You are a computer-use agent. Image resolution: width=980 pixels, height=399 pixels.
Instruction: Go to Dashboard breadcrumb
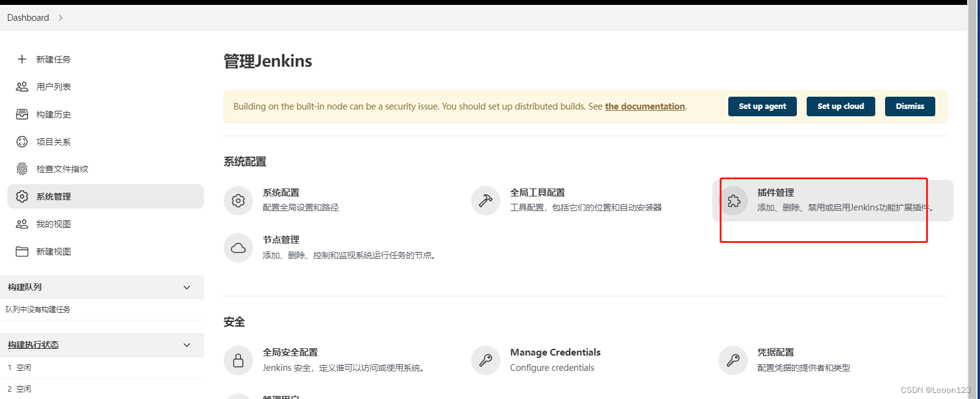pyautogui.click(x=28, y=18)
